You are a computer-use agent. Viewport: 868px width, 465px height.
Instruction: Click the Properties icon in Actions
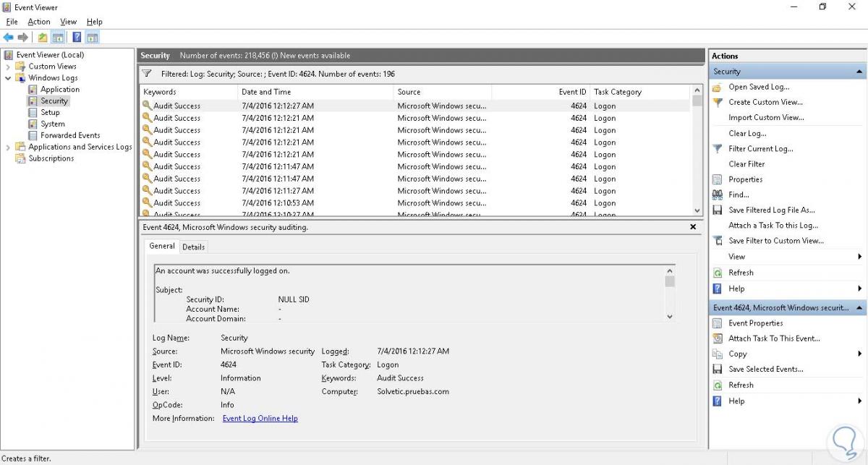[x=717, y=179]
